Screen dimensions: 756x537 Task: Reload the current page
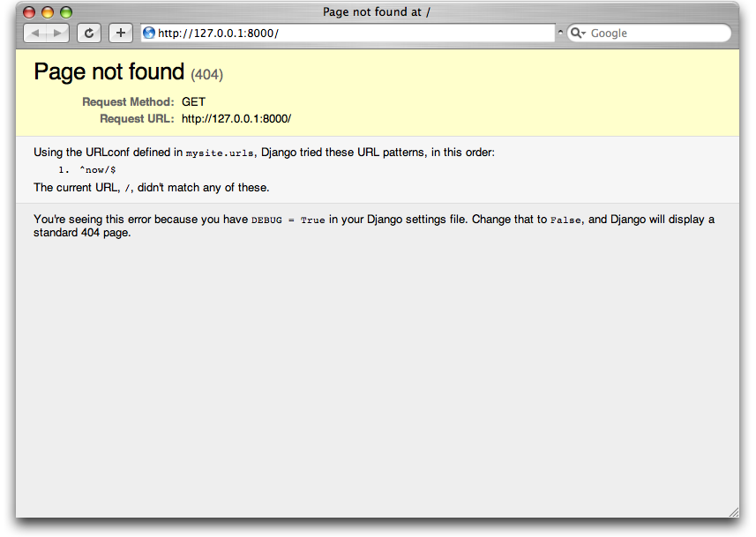point(89,34)
